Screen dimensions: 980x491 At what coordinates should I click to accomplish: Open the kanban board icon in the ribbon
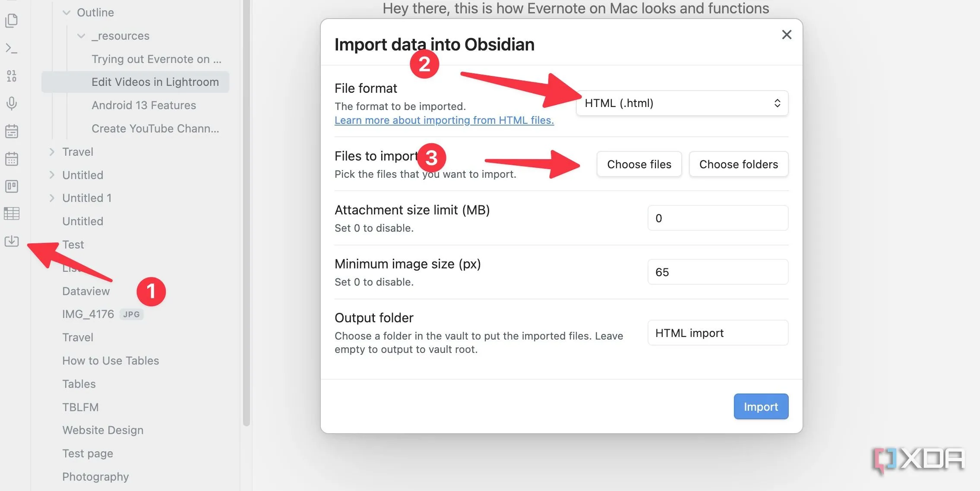tap(12, 186)
